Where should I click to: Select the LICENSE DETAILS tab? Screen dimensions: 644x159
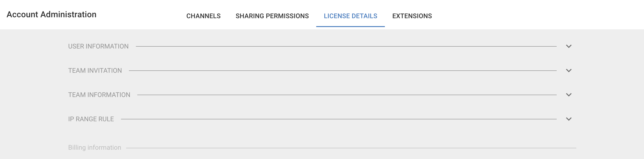pyautogui.click(x=351, y=16)
